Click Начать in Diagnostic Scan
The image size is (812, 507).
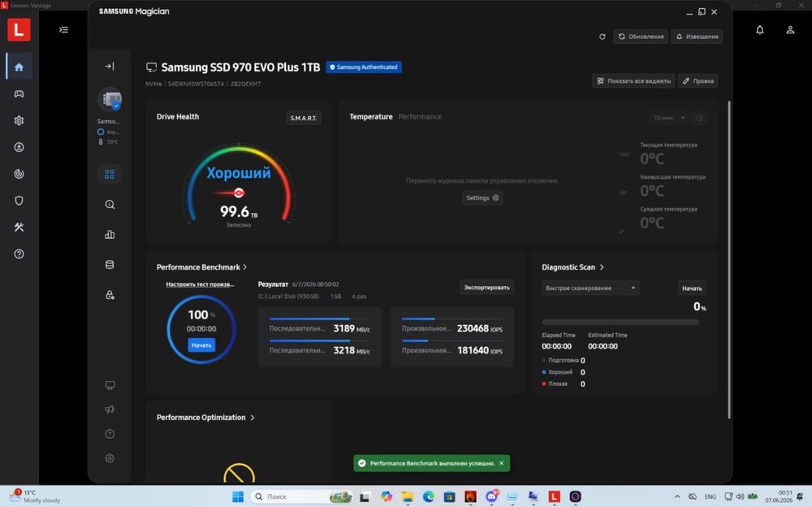692,288
